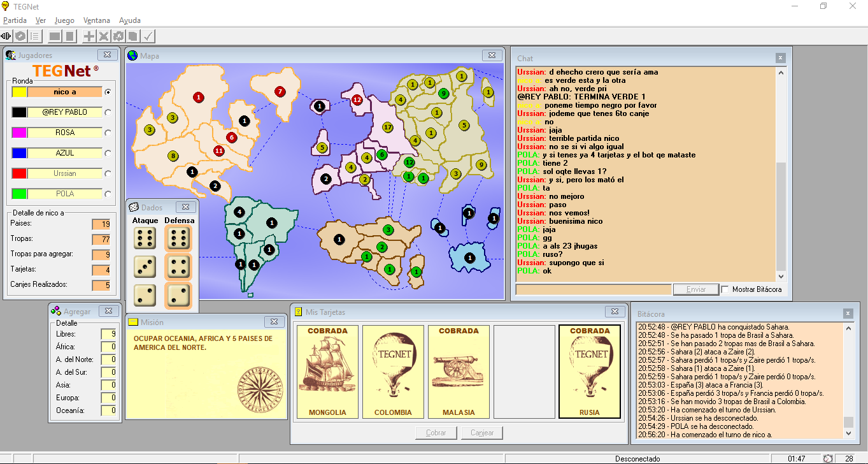This screenshot has height=464, width=868.
Task: Click the Canjear button
Action: click(482, 433)
